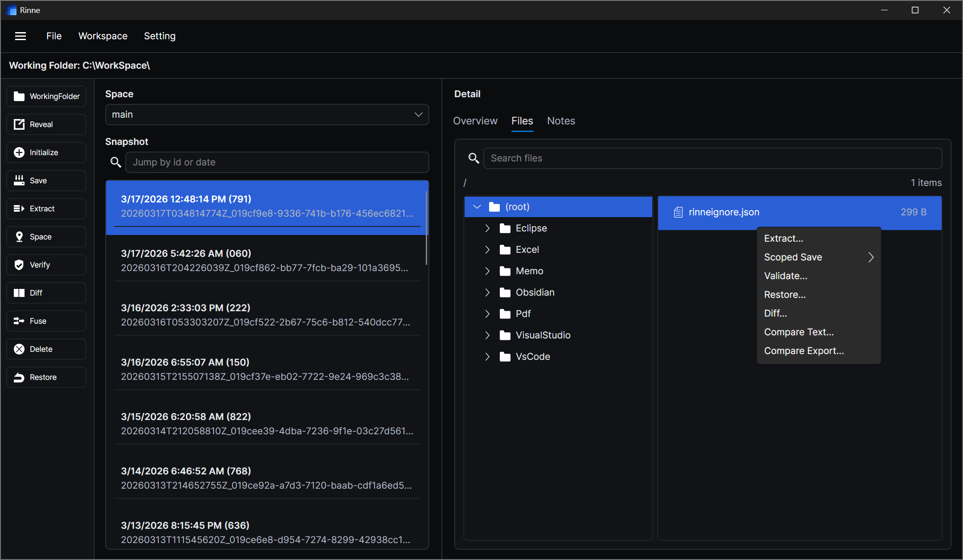The height and width of the screenshot is (560, 963).
Task: Open the hamburger navigation menu
Action: (21, 36)
